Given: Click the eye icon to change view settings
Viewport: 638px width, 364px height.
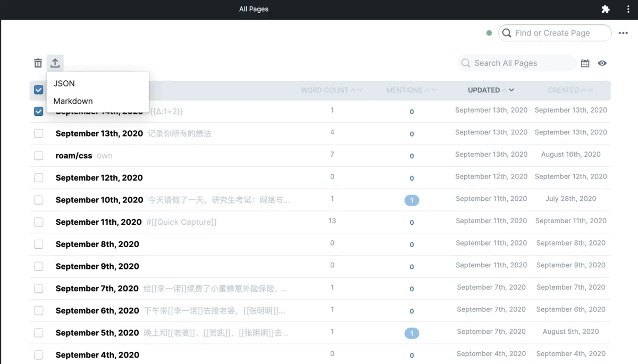Looking at the screenshot, I should point(602,63).
